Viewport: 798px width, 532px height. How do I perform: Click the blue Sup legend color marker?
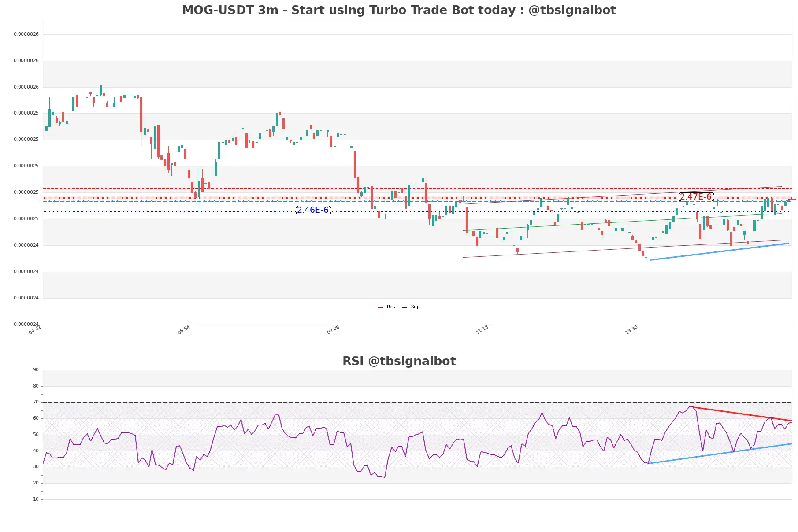pos(405,307)
